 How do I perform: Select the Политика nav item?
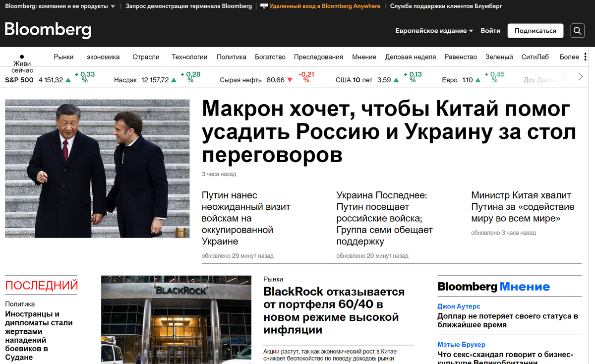click(232, 57)
